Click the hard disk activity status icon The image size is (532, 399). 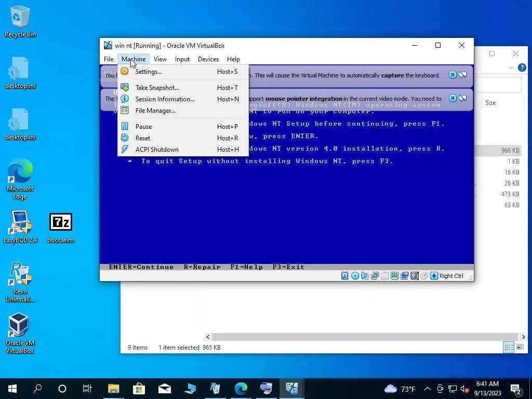345,276
